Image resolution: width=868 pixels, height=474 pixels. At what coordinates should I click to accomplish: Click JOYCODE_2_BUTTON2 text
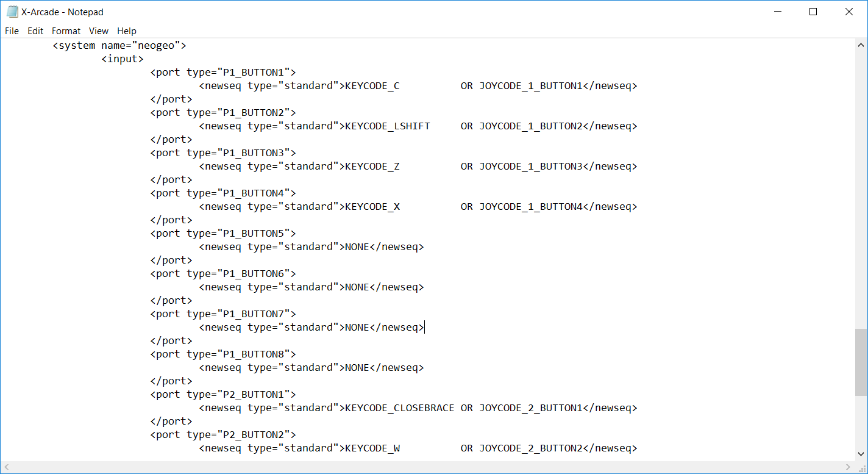click(531, 448)
